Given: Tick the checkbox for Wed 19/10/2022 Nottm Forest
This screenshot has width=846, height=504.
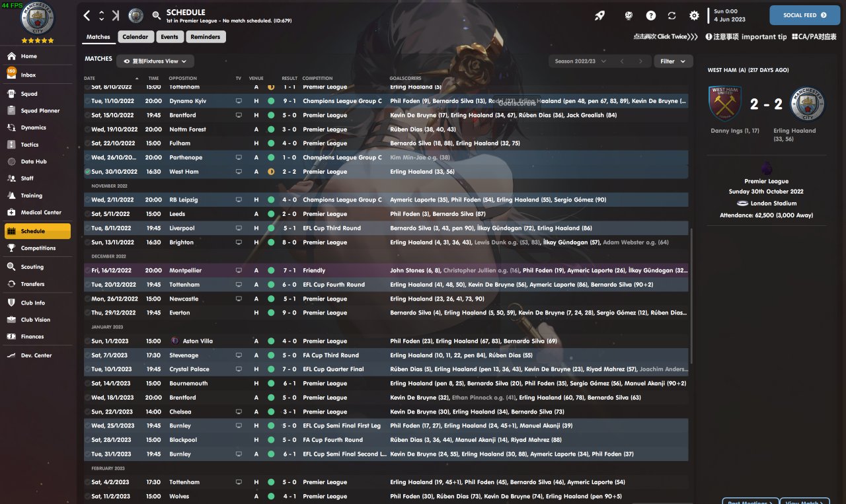Looking at the screenshot, I should coord(87,129).
